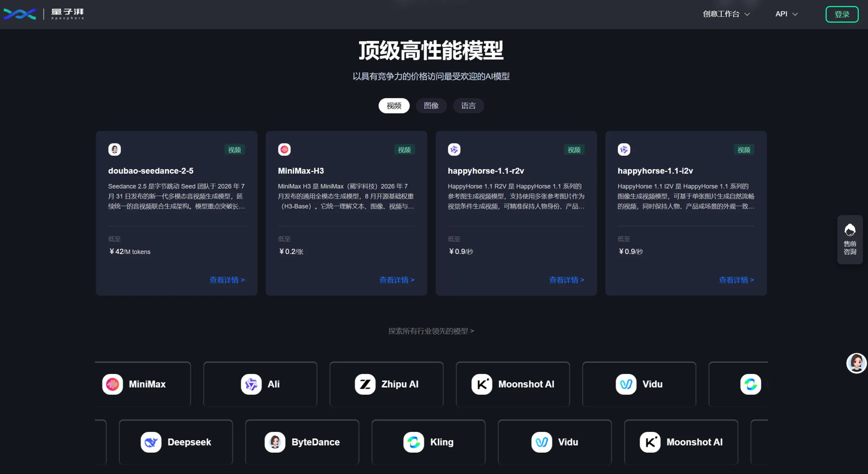Select the Zhipu AI provider tile
This screenshot has width=868, height=474.
pos(387,384)
